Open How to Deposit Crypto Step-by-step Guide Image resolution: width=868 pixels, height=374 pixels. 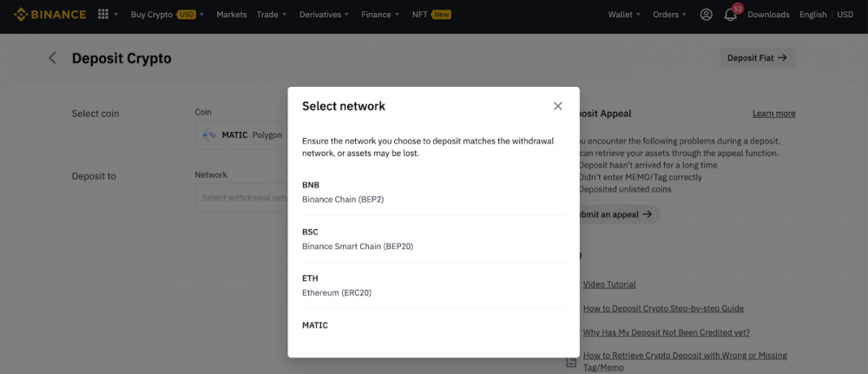point(663,308)
